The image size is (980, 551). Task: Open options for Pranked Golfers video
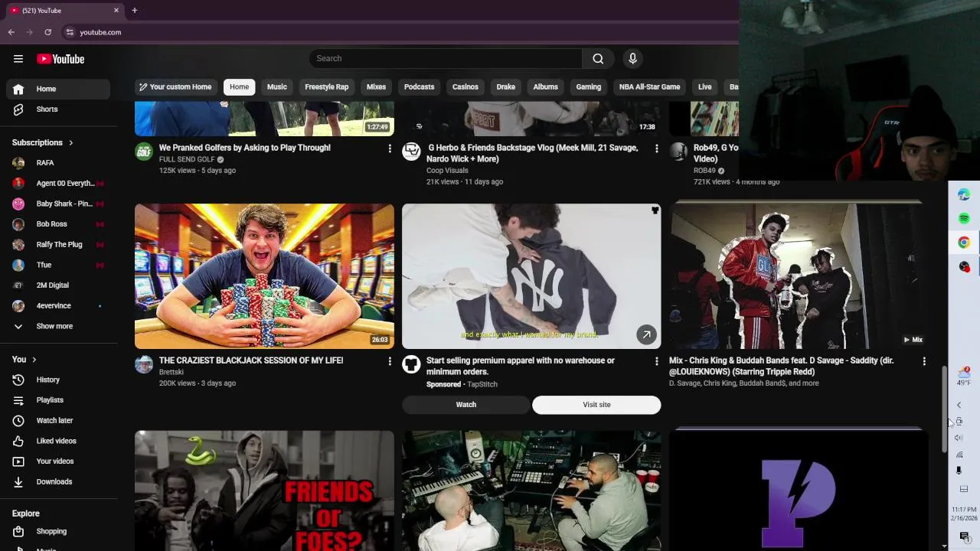click(x=389, y=148)
